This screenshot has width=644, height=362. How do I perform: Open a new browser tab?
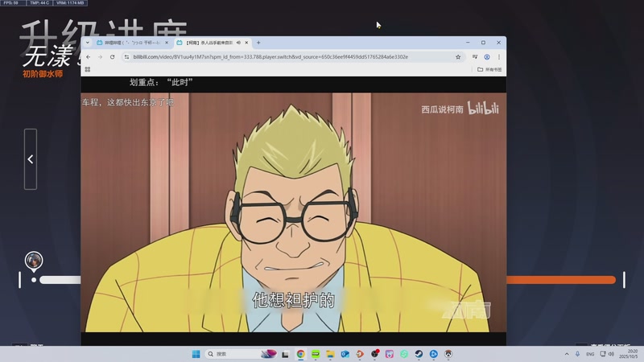pyautogui.click(x=258, y=43)
